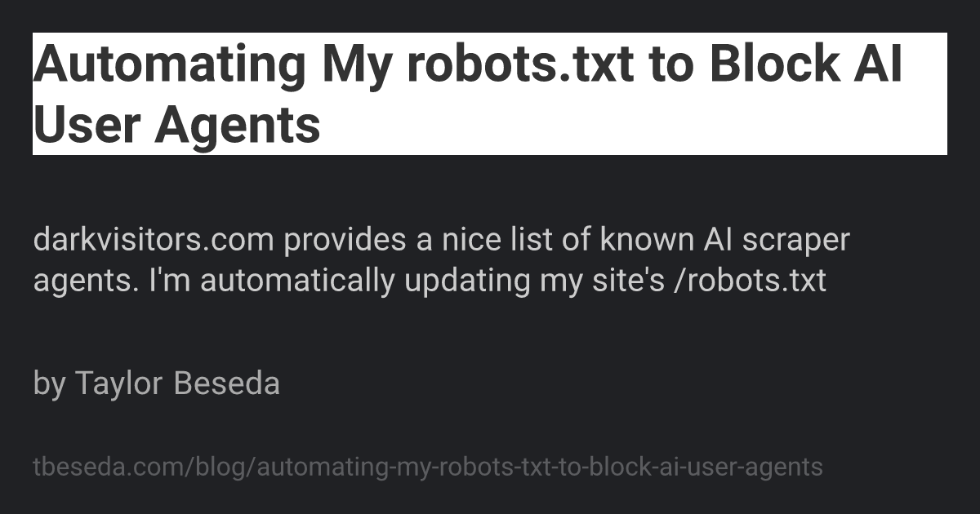This screenshot has width=980, height=514.
Task: Click the word "by" before the author
Action: tap(48, 382)
